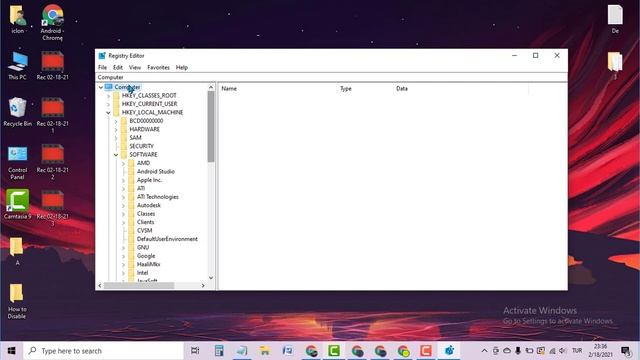Open the Calculator taskbar icon
This screenshot has height=360, width=640.
coord(219,351)
